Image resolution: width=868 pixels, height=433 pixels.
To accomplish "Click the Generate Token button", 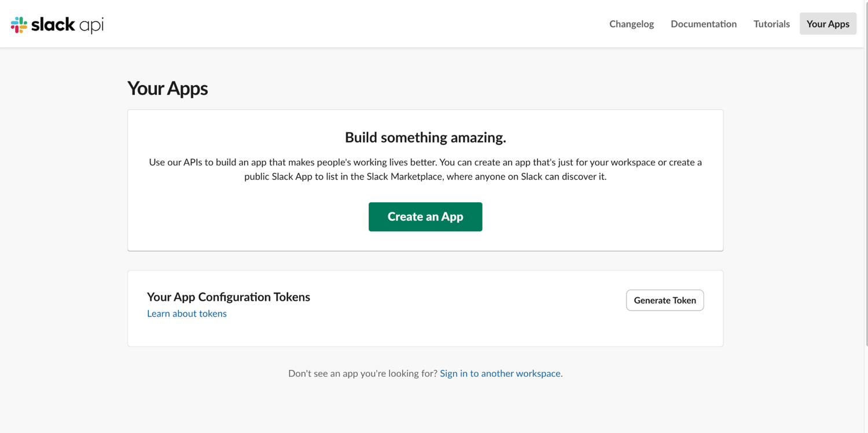I will click(x=665, y=300).
